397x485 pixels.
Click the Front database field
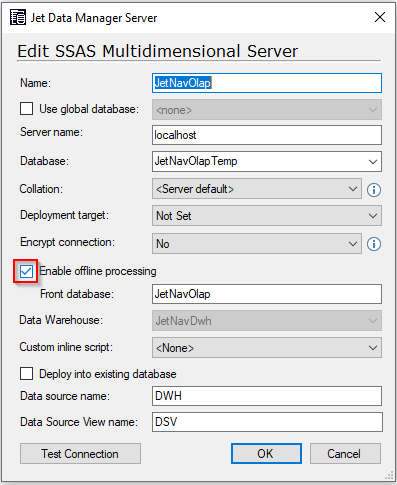coord(267,294)
